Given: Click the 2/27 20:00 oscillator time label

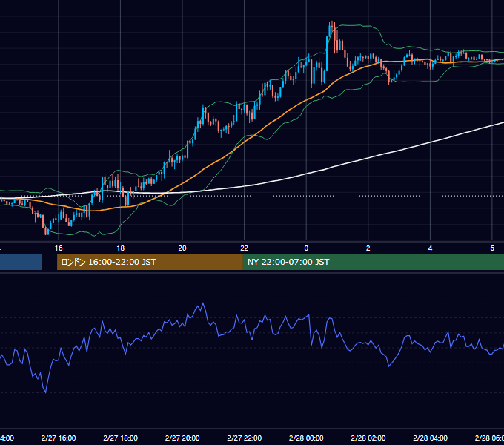Looking at the screenshot, I should pos(182,438).
